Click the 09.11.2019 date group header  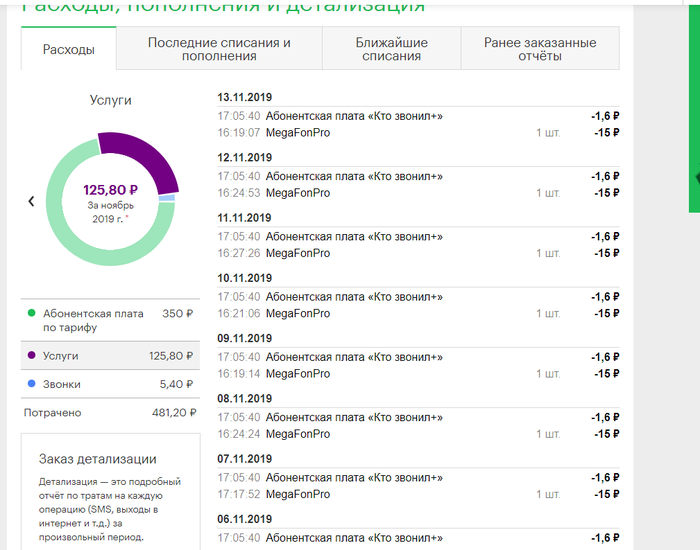(x=244, y=338)
